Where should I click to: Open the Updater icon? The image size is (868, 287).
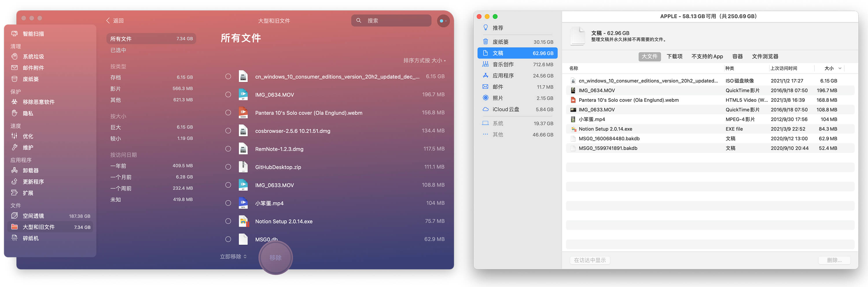[14, 182]
